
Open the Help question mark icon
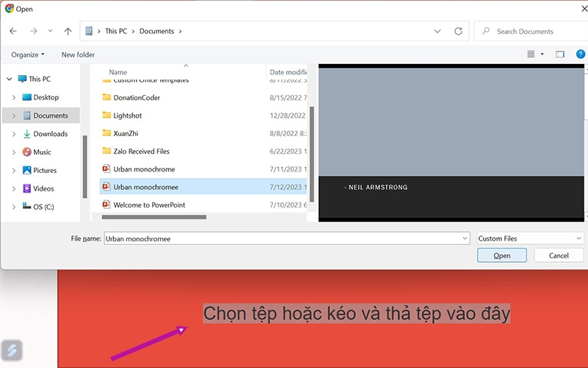(581, 54)
